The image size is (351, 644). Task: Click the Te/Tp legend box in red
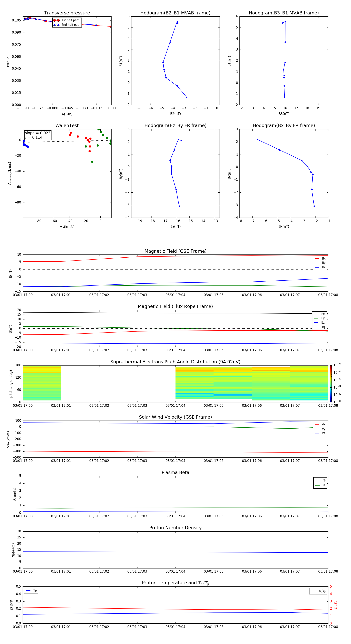(318, 591)
